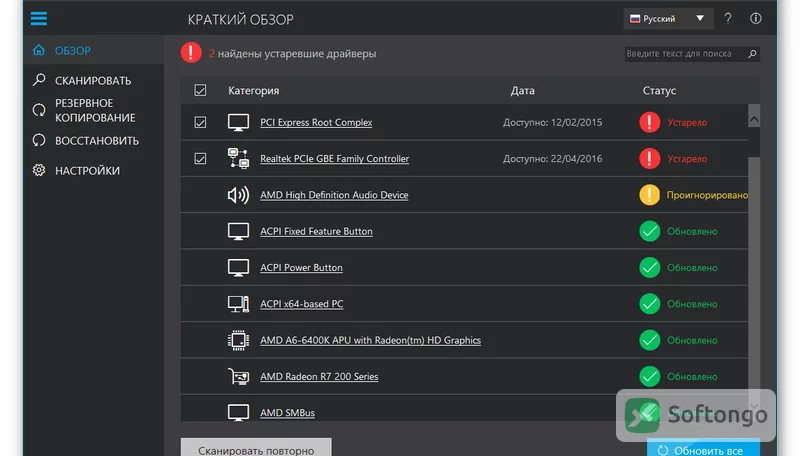Click the red alert icon for outdated drivers
Image resolution: width=800 pixels, height=456 pixels.
tap(191, 53)
